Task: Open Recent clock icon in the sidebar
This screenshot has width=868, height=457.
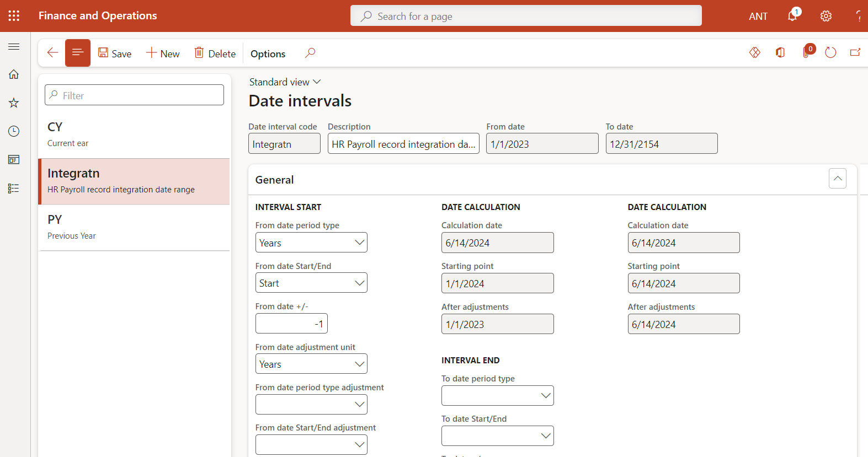Action: (14, 131)
